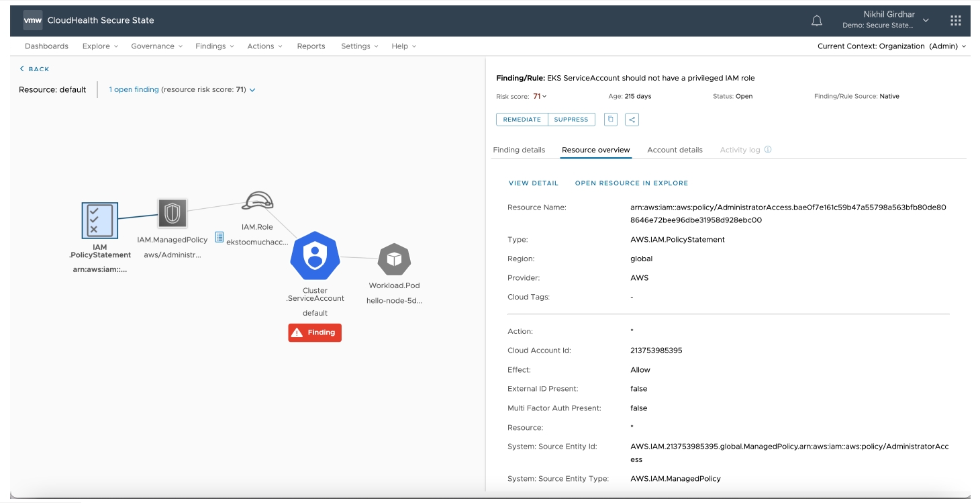This screenshot has height=503, width=980.
Task: Select the Cluster ServiceAccount heptagon node icon
Action: 315,256
